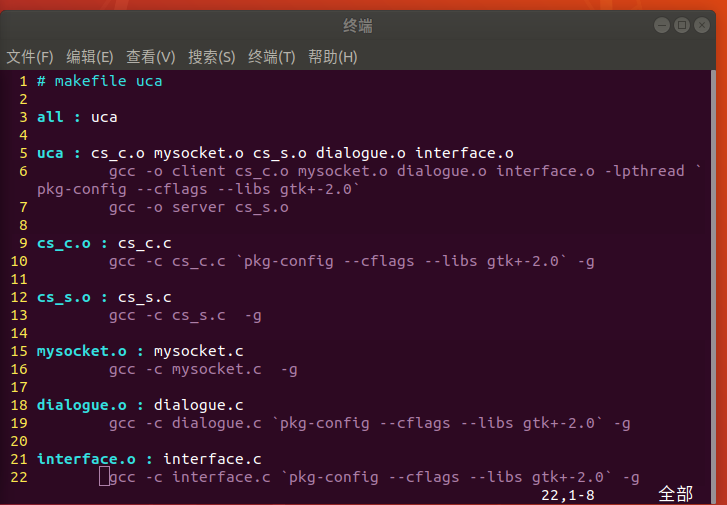Click 'interface.c' in line 22 command
727x505 pixels.
coord(221,477)
